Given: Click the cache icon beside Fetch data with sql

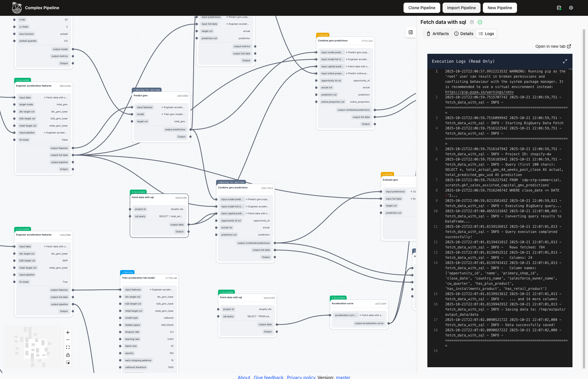Looking at the screenshot, I should (x=471, y=22).
